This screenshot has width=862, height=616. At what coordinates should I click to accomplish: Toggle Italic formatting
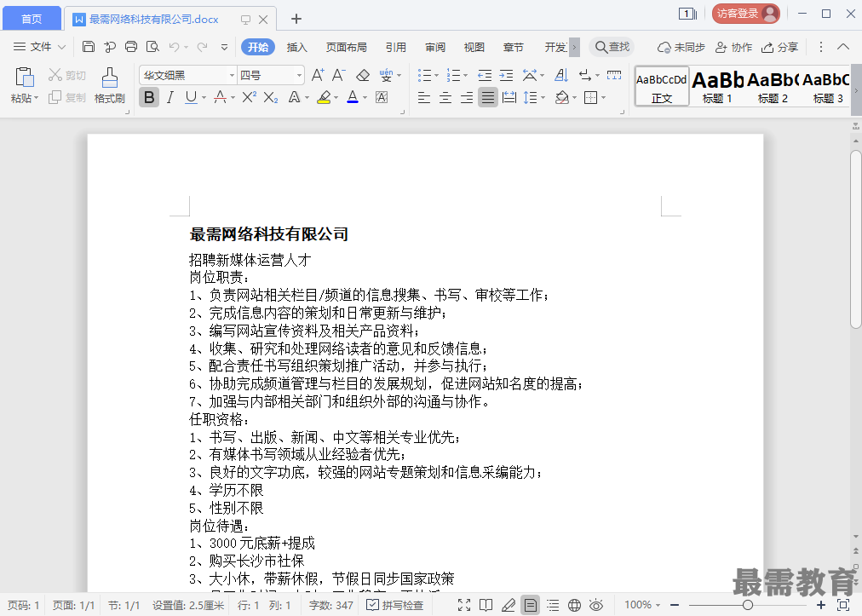pos(170,97)
